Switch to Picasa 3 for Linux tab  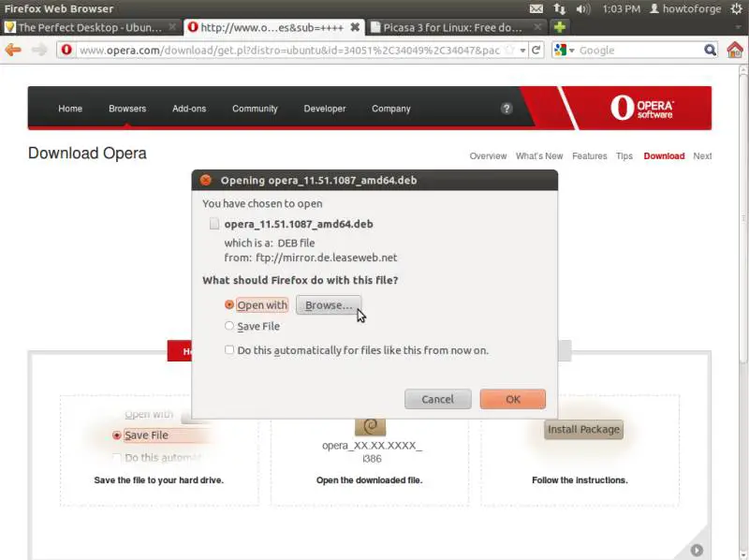pyautogui.click(x=453, y=27)
